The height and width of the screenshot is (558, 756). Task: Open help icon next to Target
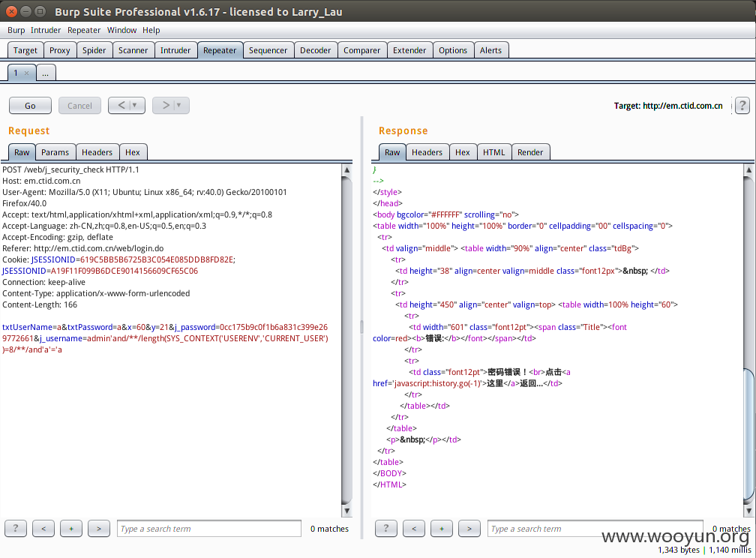pos(742,105)
